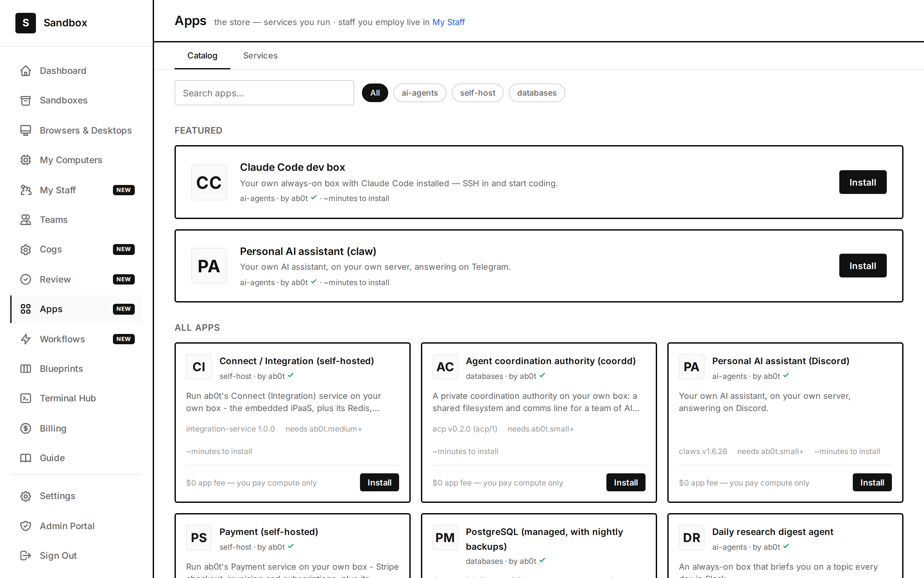
Task: Switch to the Catalog tab
Action: (x=202, y=56)
